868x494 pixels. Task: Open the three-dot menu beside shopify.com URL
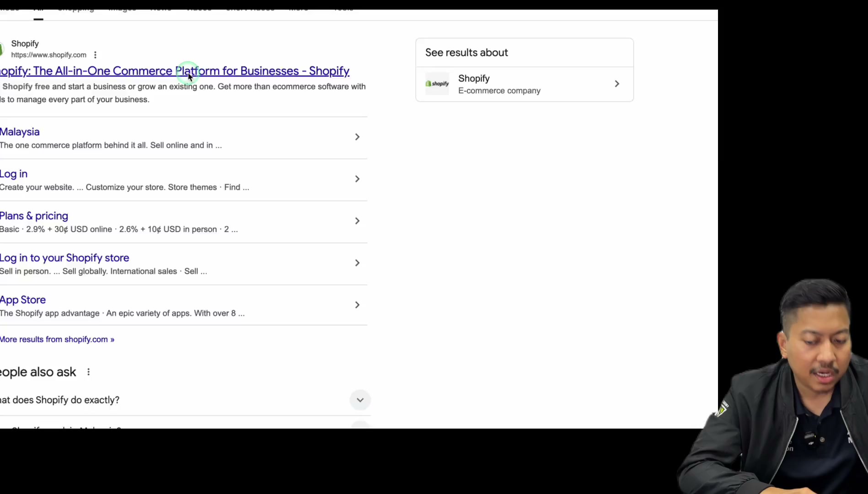click(x=95, y=55)
